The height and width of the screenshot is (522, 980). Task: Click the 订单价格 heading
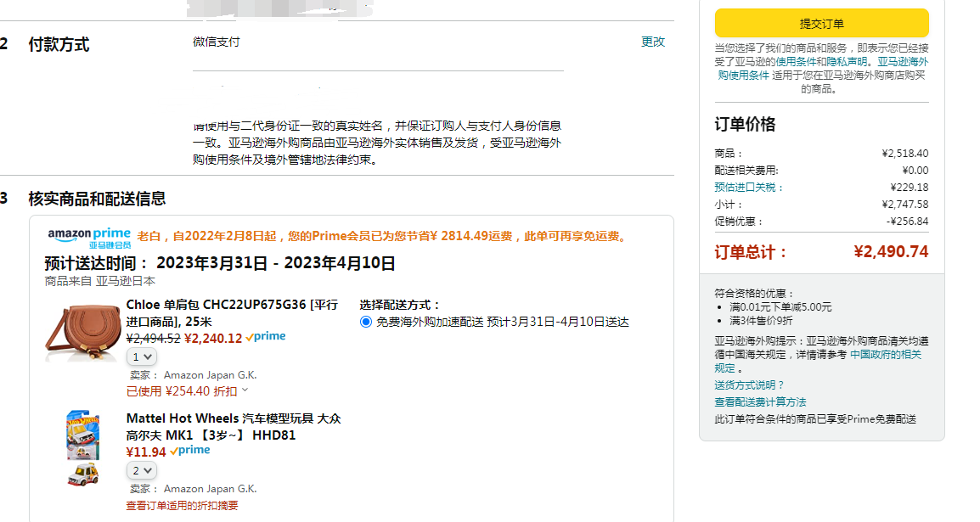click(745, 124)
